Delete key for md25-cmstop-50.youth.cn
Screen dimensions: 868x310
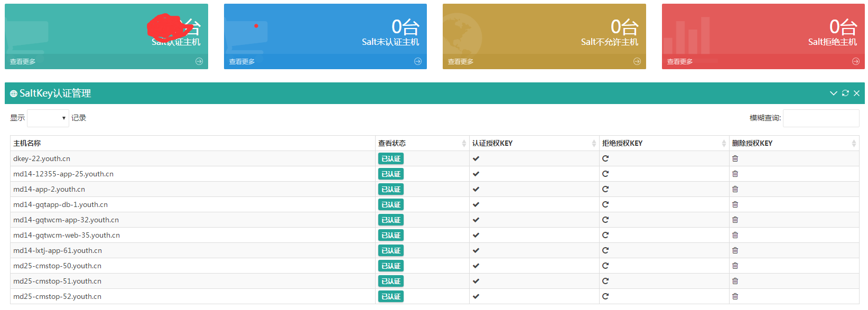(735, 266)
